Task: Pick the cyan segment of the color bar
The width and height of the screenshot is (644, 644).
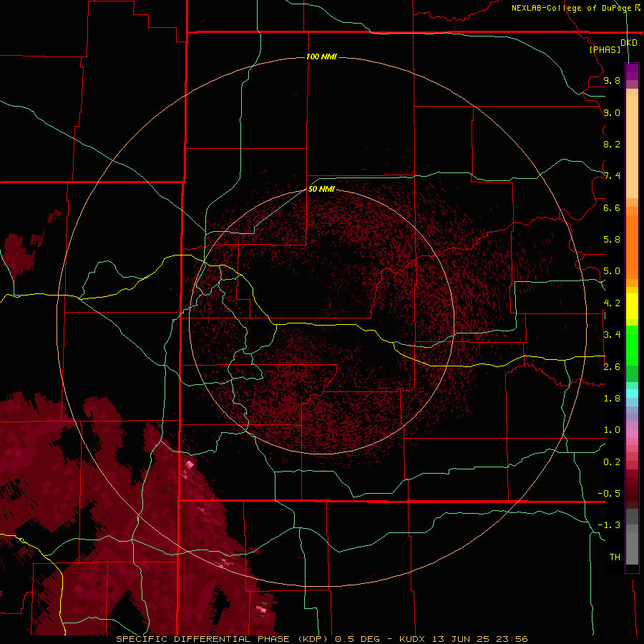Action: pos(632,394)
